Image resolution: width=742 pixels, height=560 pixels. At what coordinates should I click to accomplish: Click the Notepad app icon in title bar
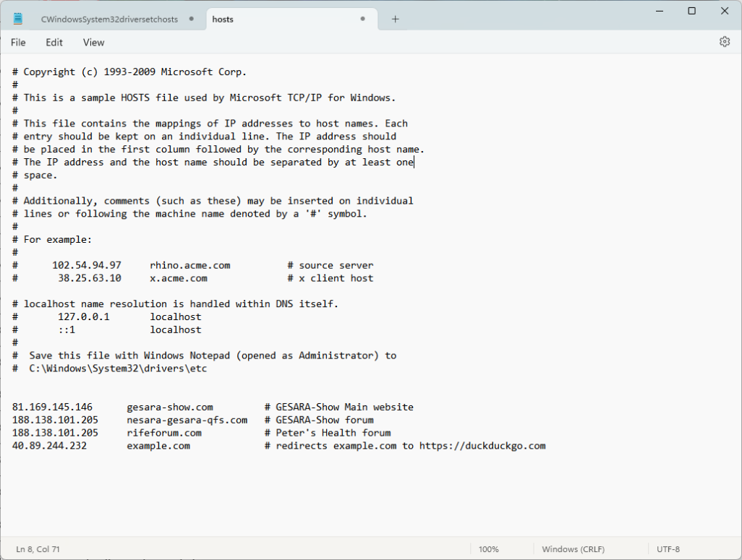(x=18, y=20)
